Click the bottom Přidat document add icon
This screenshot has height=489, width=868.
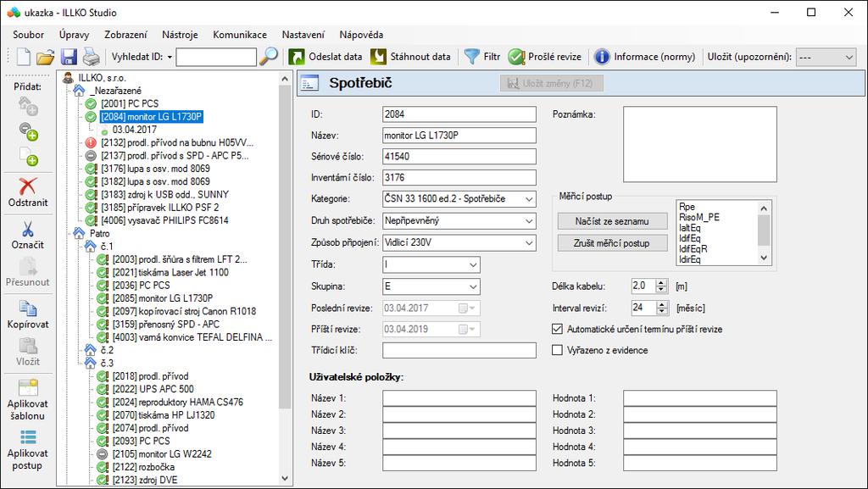[x=28, y=157]
